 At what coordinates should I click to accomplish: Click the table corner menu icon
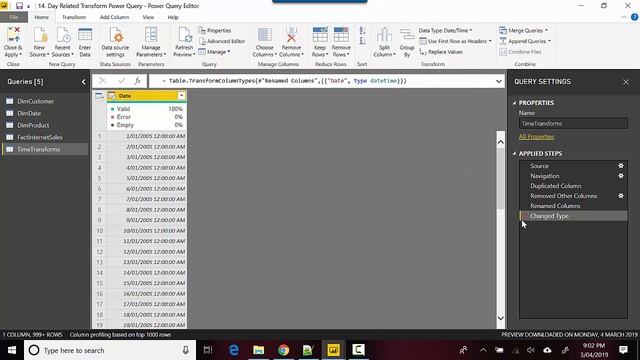pos(99,96)
